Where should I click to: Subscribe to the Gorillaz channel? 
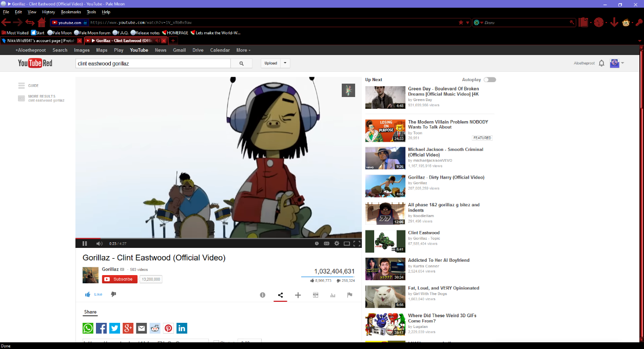119,279
